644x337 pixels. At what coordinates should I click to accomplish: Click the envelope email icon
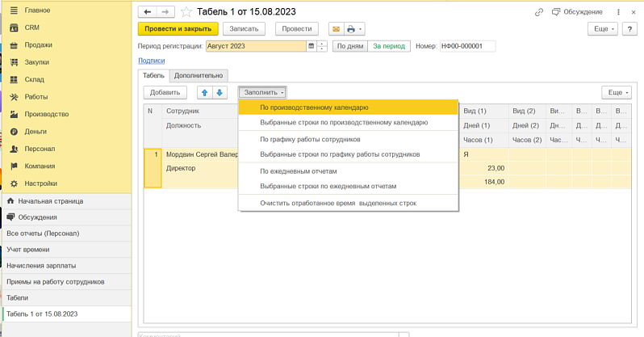point(336,29)
